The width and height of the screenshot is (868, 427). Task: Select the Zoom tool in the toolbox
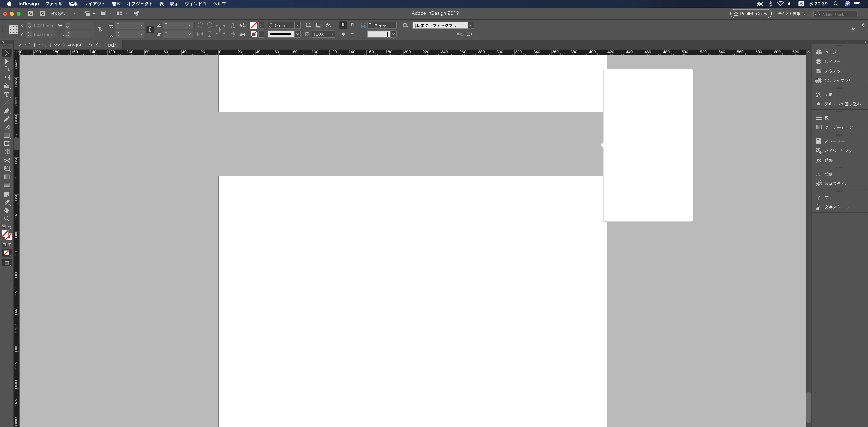coord(6,219)
